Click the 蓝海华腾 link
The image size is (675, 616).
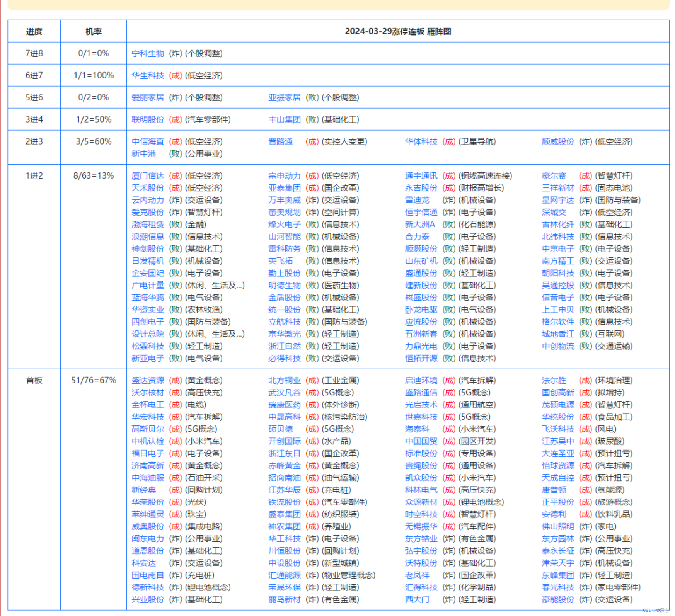click(x=148, y=298)
